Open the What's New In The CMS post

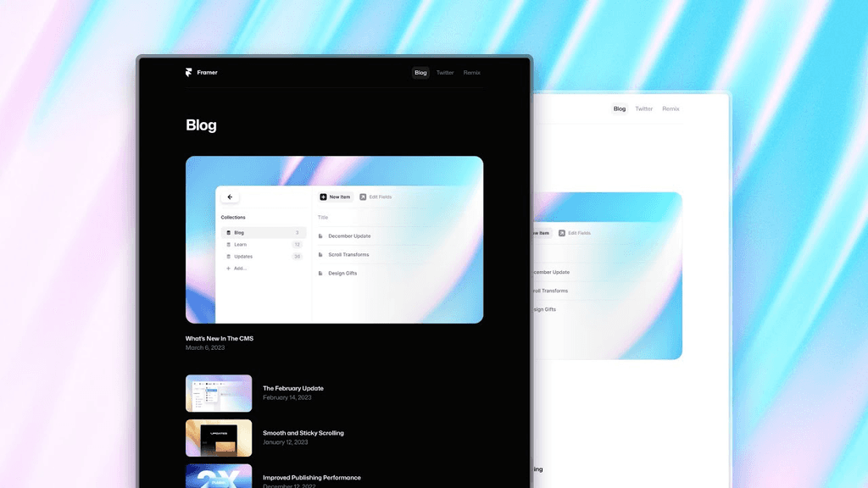point(219,337)
